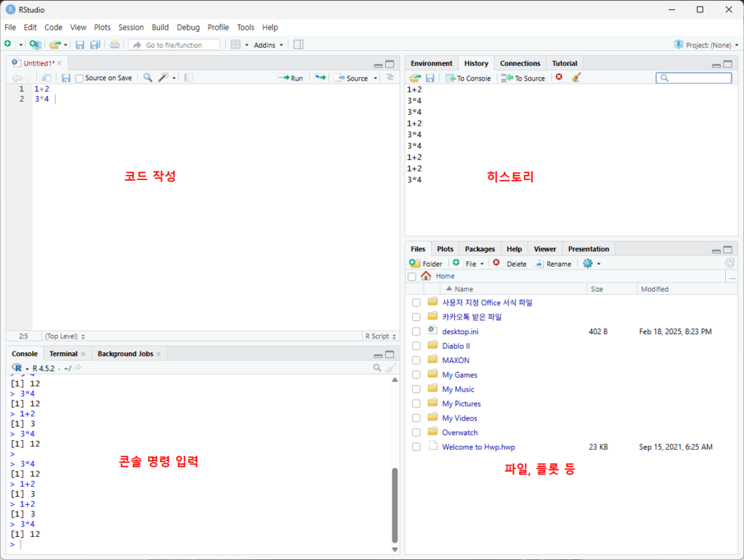Screen dimensions: 744x560
Task: Enable the Source on Save checkbox
Action: pos(79,78)
